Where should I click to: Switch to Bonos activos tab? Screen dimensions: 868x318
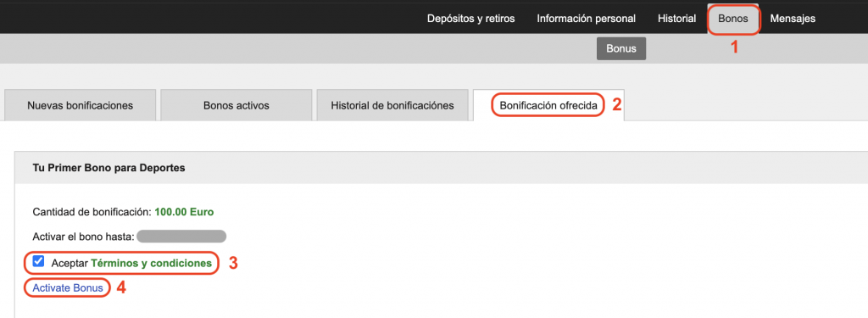click(x=236, y=105)
